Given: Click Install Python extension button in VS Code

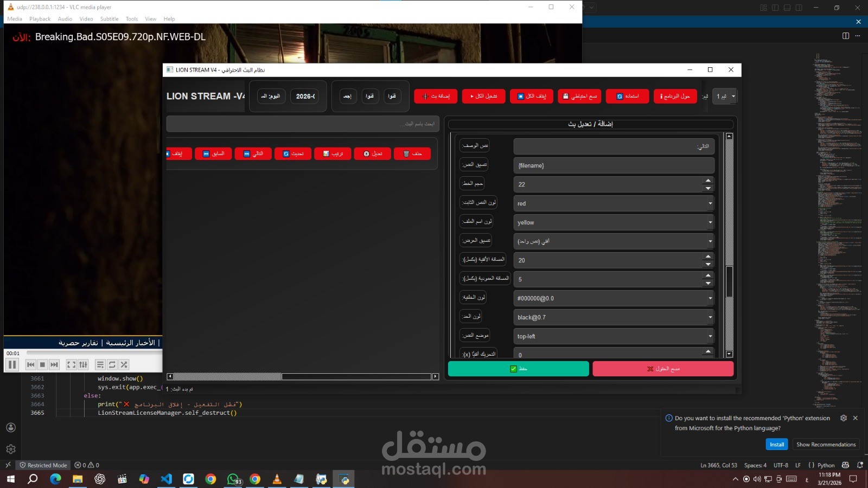Looking at the screenshot, I should [777, 445].
